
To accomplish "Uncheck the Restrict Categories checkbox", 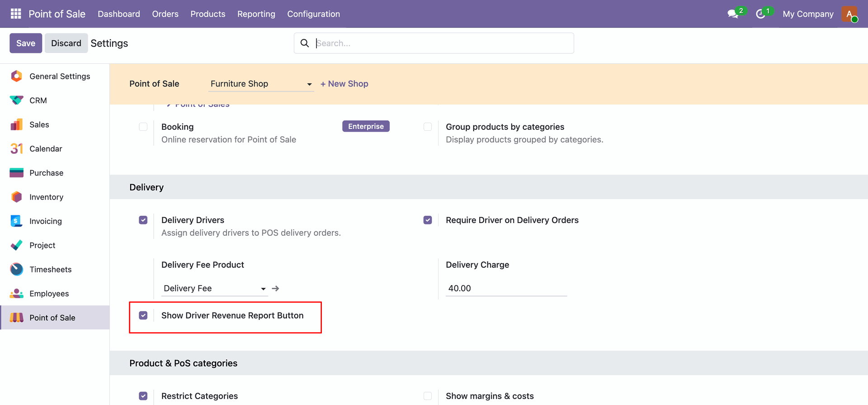I will 143,396.
